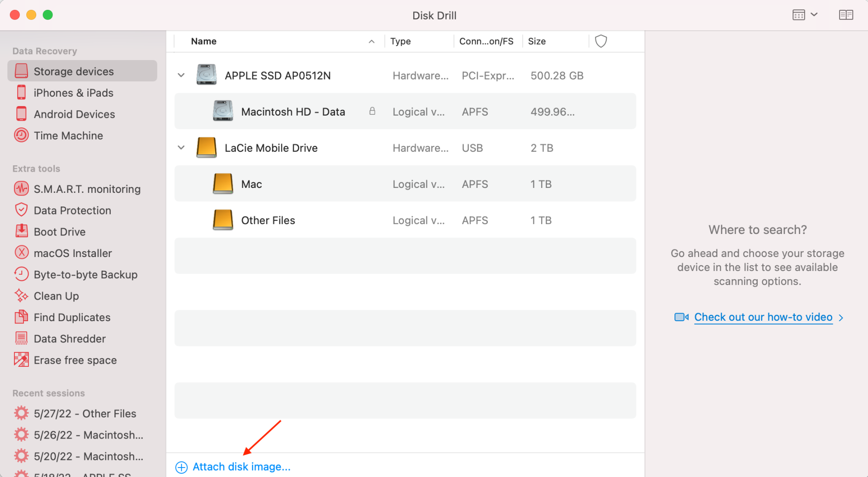Collapse the APPLE SSD AP0512N tree

coord(181,75)
